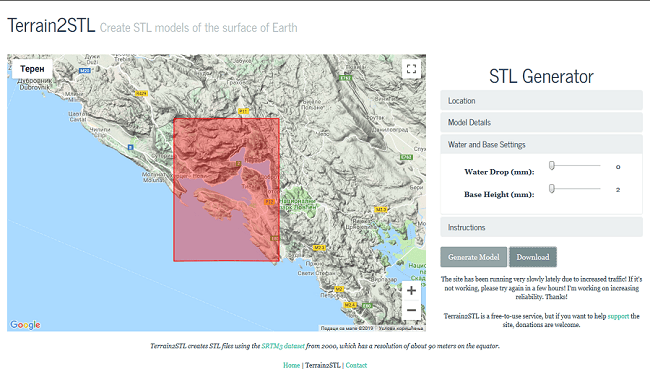Click the STL Generator heading
The width and height of the screenshot is (650, 369).
pos(541,76)
